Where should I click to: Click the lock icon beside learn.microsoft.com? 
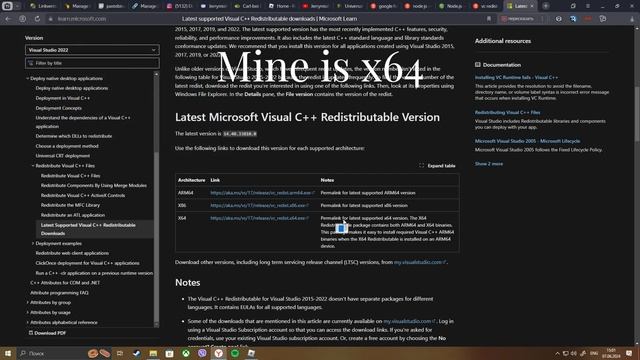51,19
